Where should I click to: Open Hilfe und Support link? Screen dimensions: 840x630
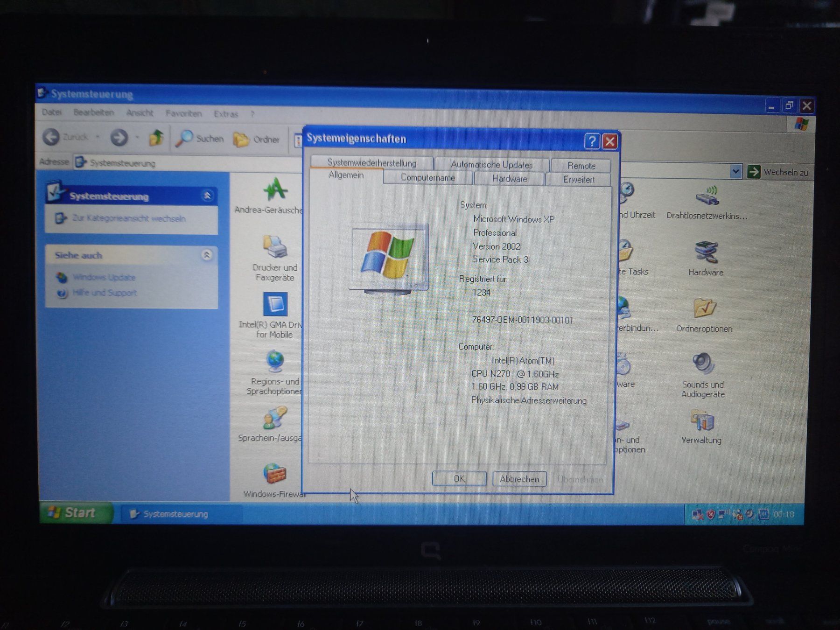pyautogui.click(x=105, y=293)
